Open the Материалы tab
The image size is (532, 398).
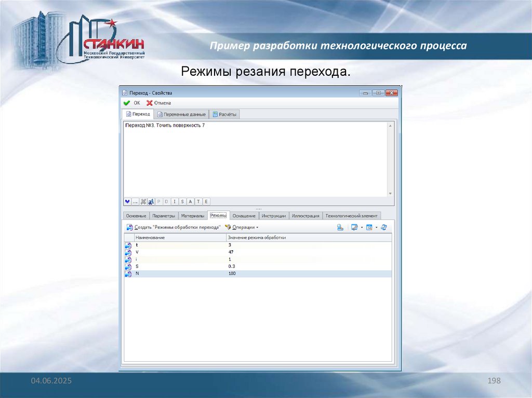[193, 216]
